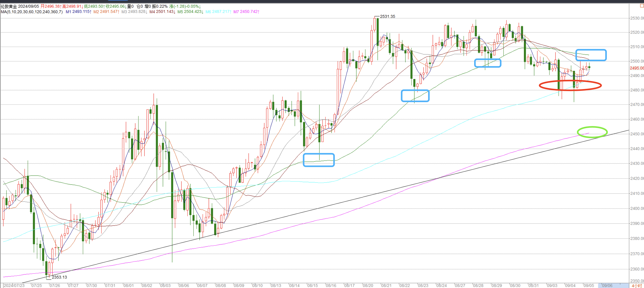This screenshot has width=644, height=288.
Task: Click the M5 2504.423 moving average label
Action: [190, 12]
